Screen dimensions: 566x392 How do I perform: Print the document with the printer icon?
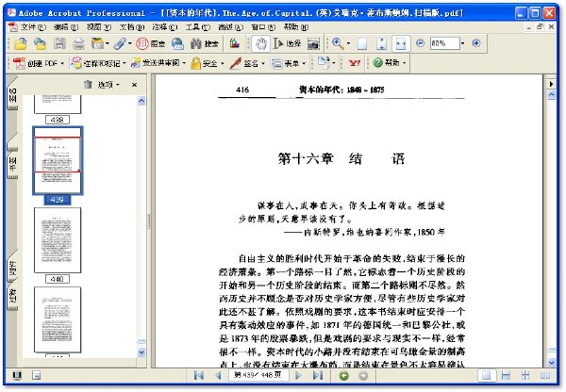78,44
